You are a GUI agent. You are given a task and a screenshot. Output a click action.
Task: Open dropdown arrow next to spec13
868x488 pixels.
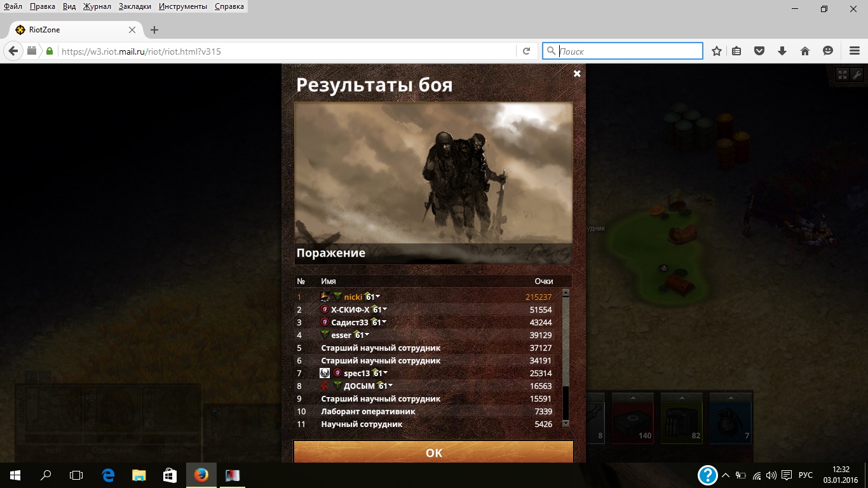(x=385, y=373)
